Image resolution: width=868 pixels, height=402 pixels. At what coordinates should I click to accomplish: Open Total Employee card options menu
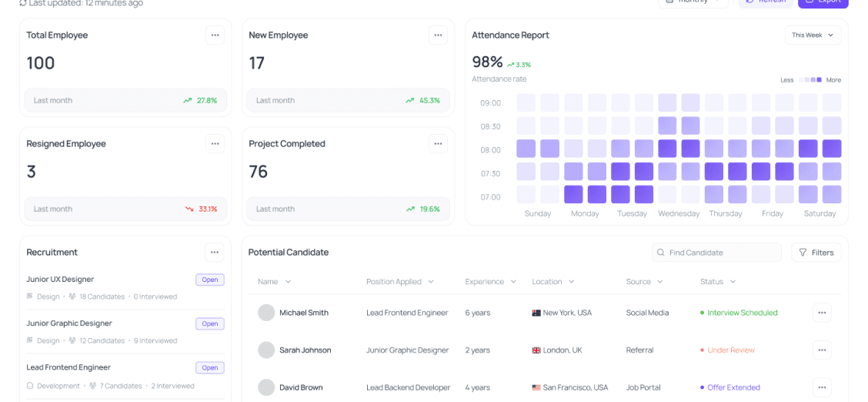[215, 35]
